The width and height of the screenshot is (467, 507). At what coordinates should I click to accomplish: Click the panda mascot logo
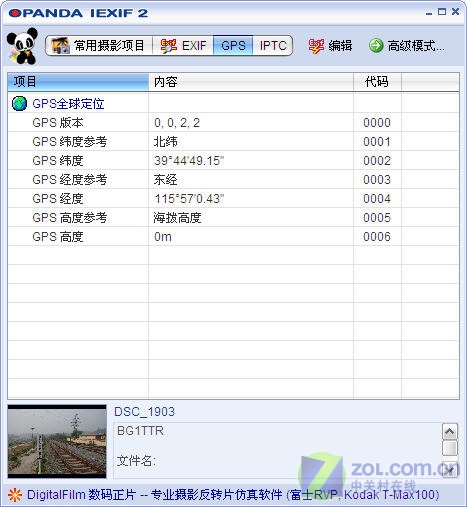(x=22, y=46)
